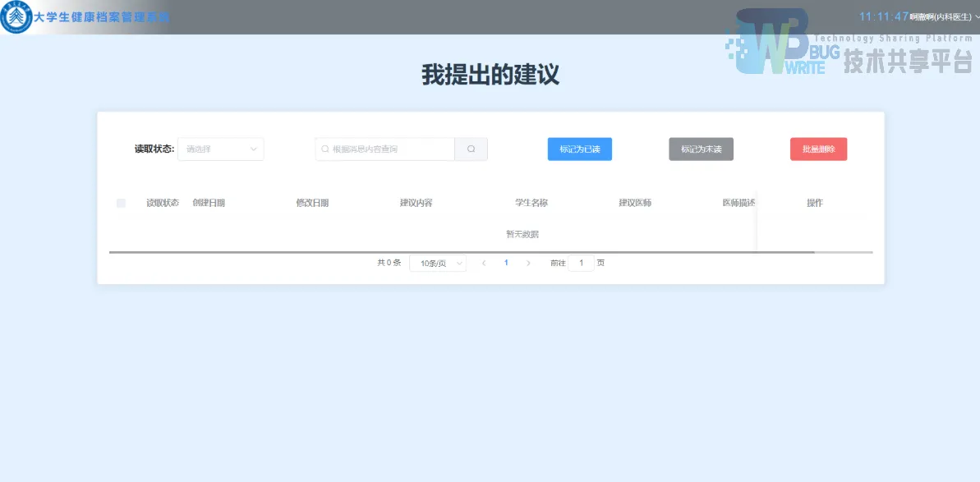Image resolution: width=980 pixels, height=482 pixels.
Task: Click the 根据消息内容查询 search field
Action: pos(384,149)
